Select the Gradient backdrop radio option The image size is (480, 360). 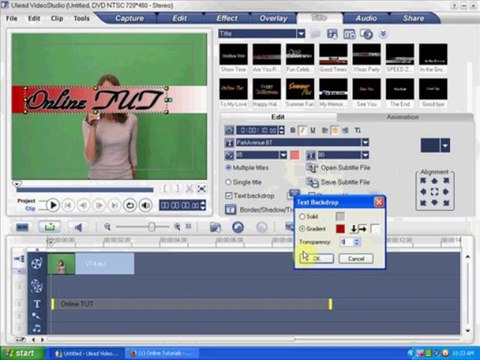302,229
